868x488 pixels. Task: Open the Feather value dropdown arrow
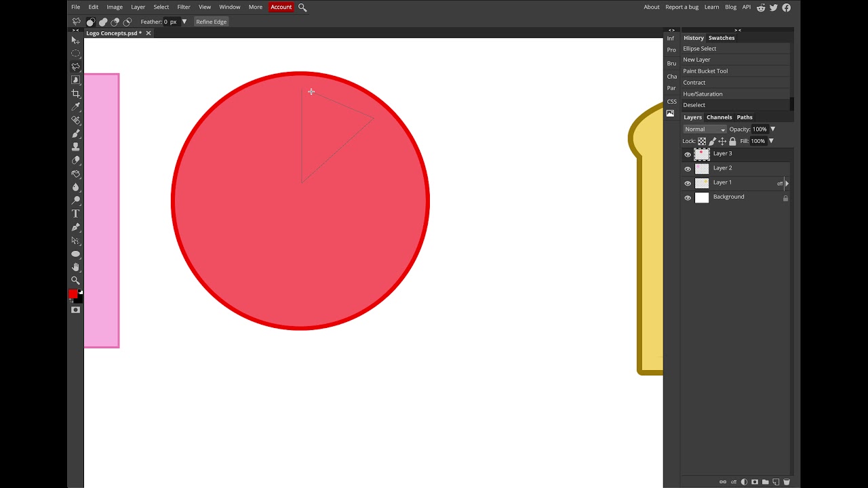[x=184, y=22]
